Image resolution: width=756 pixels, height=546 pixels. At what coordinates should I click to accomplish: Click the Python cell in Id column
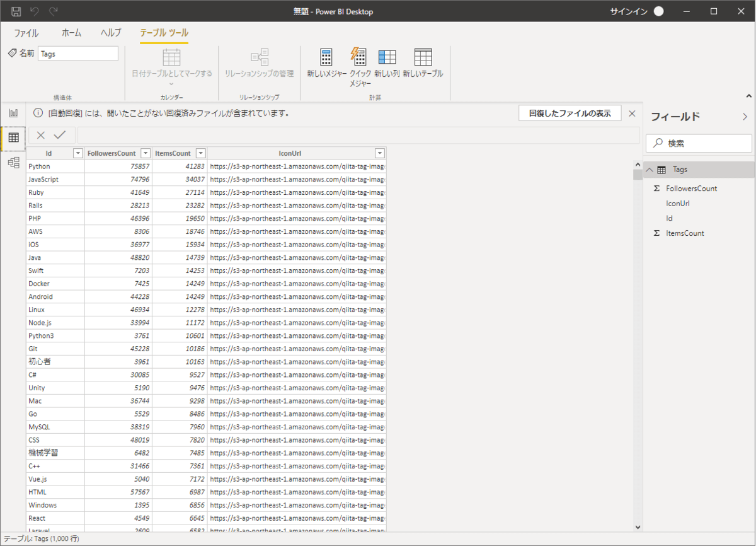55,166
